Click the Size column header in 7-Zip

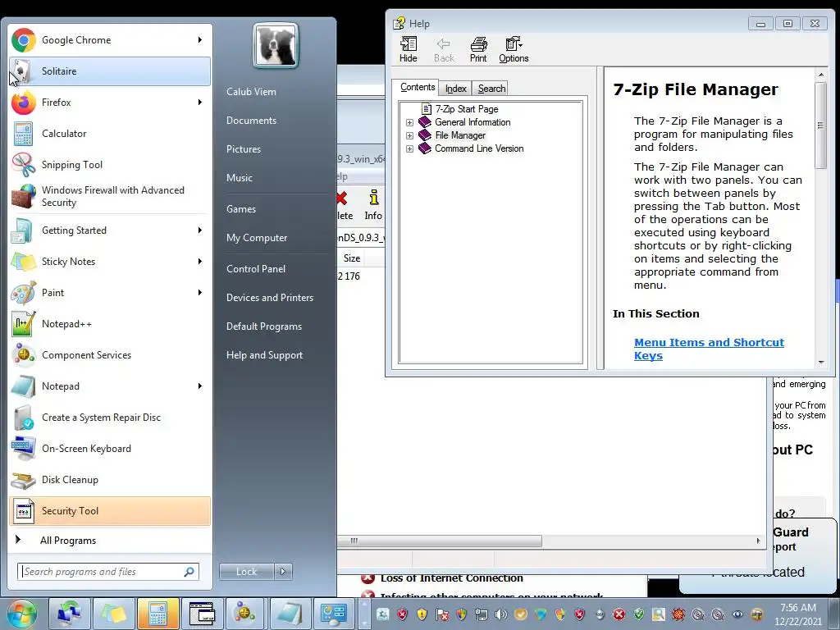point(352,258)
